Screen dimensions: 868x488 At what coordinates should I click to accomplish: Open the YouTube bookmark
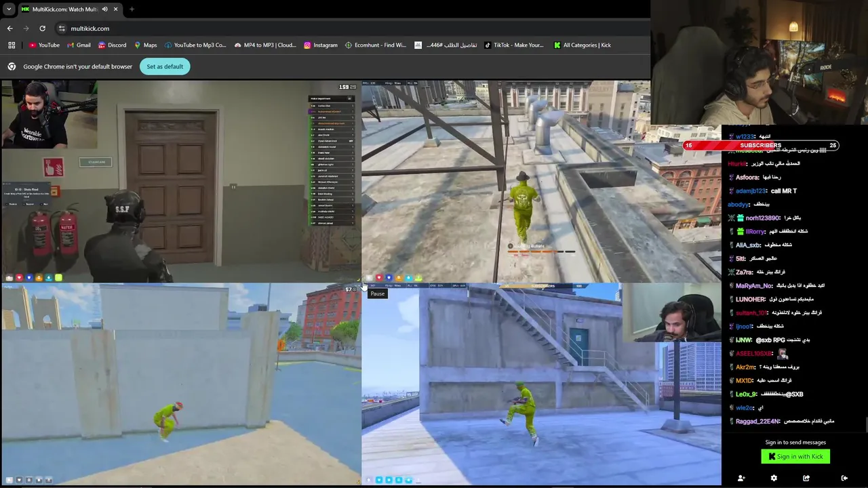click(44, 45)
